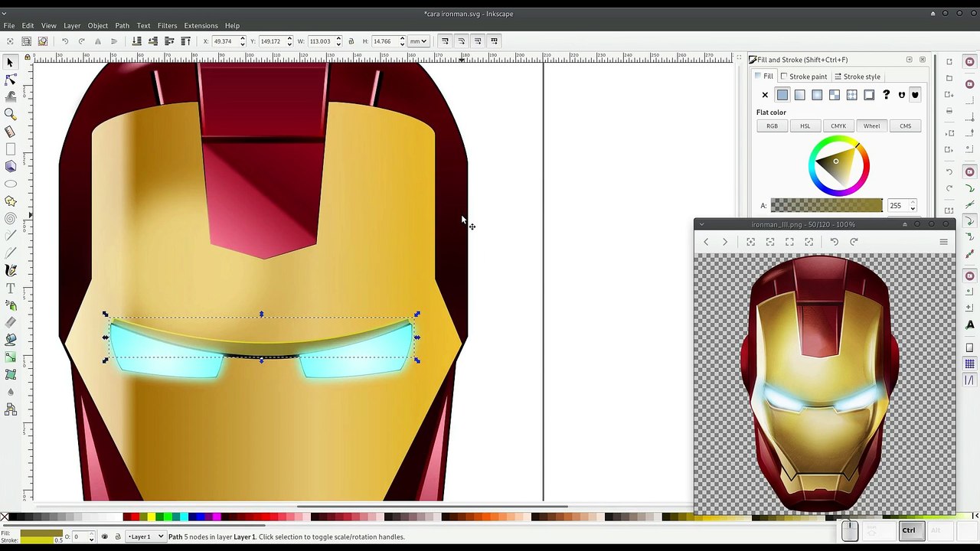Increase W width with stepper
The width and height of the screenshot is (980, 551).
point(338,38)
